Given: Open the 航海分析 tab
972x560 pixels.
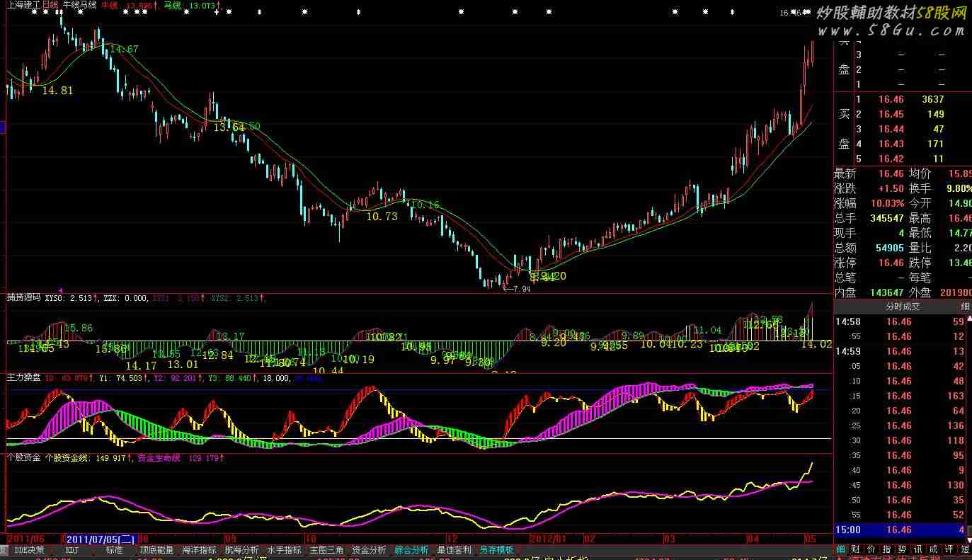Looking at the screenshot, I should 241,549.
